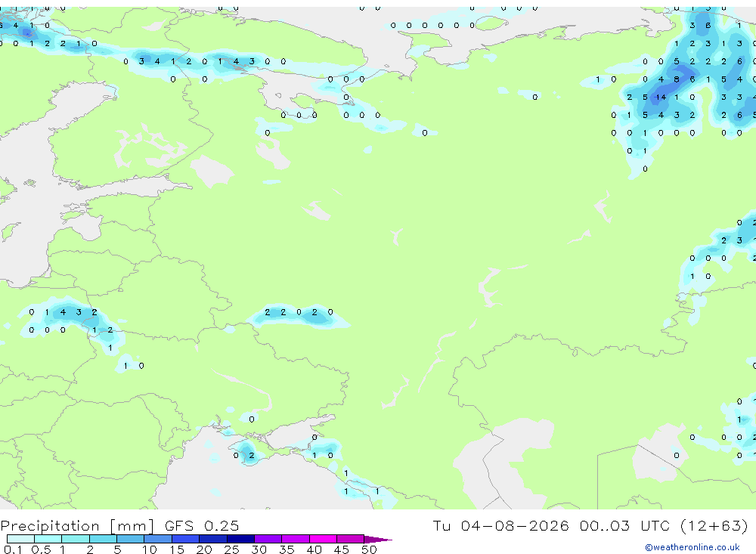Click the legend label '30'
This screenshot has width=756, height=554.
coord(259,549)
